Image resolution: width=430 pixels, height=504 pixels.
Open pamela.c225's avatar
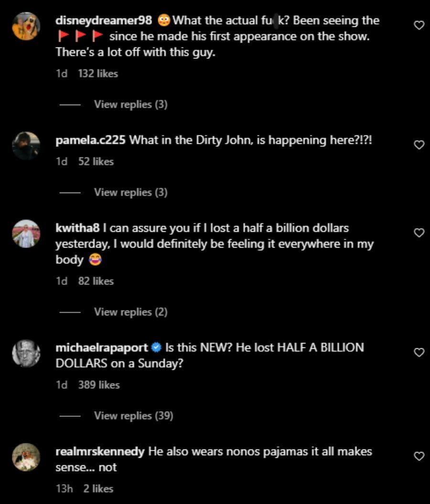tap(26, 146)
